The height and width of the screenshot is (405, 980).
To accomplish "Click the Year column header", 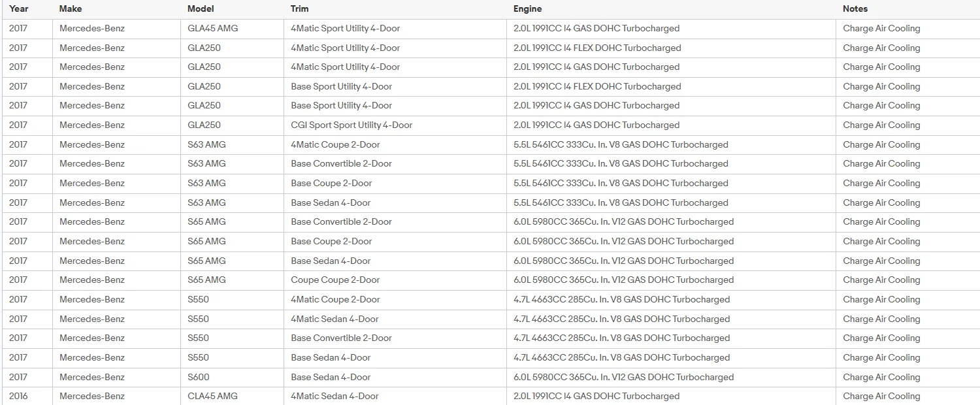I will (19, 9).
